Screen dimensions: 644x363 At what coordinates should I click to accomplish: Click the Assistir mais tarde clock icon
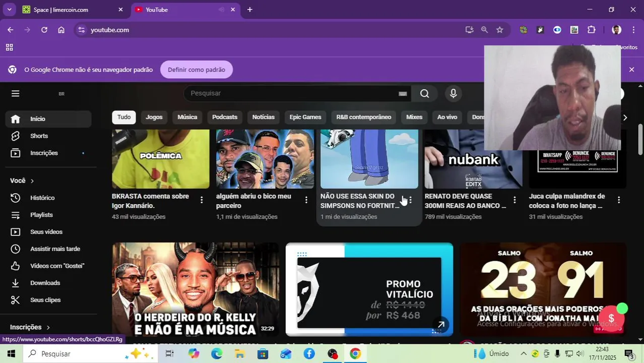click(16, 249)
